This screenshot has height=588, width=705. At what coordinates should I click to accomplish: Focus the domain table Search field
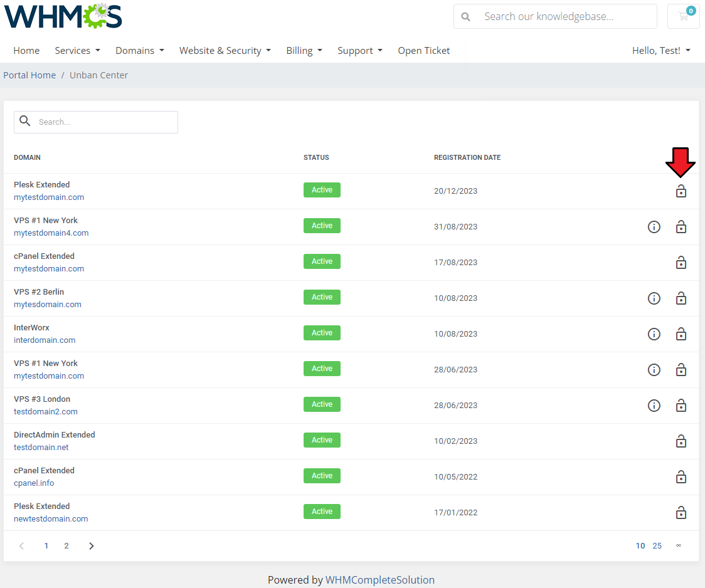[x=96, y=122]
